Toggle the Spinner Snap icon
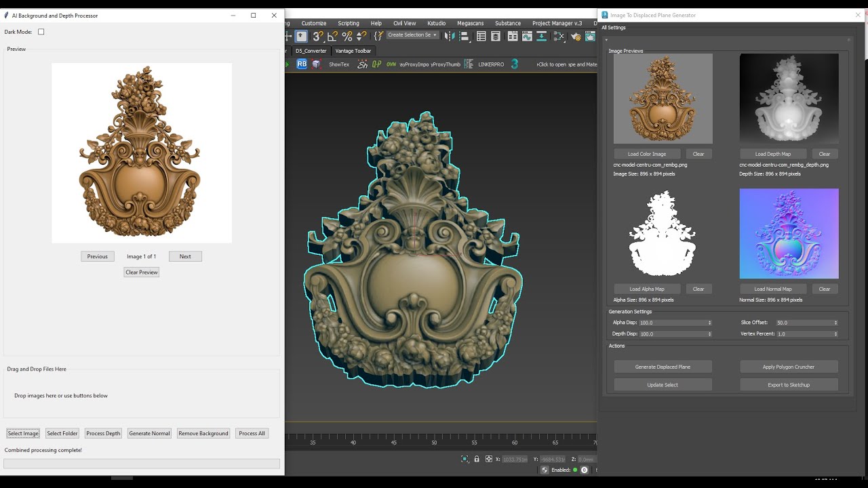Screen dimensions: 868x488 [361, 37]
